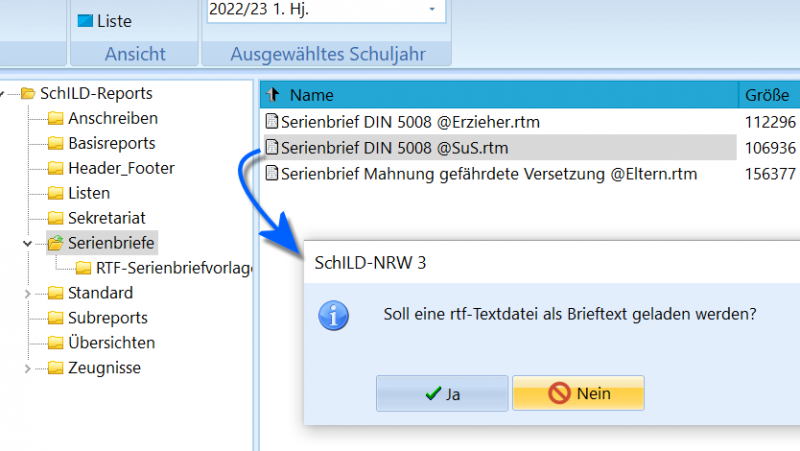Click the Subreports folder icon
The width and height of the screenshot is (800, 451).
click(x=55, y=318)
